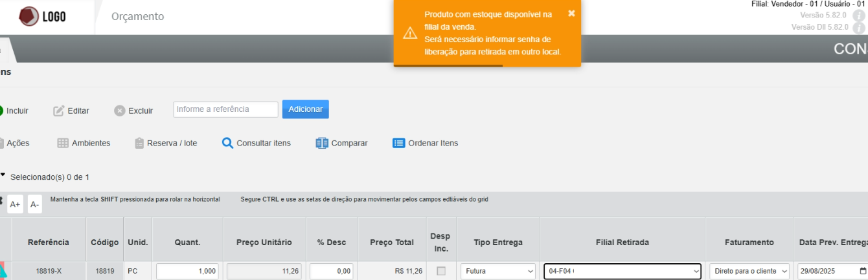
Task: Sort by the Código column header
Action: (x=104, y=242)
